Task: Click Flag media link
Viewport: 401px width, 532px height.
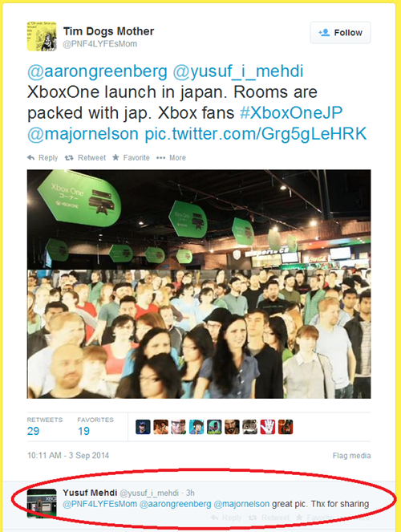Action: [351, 456]
